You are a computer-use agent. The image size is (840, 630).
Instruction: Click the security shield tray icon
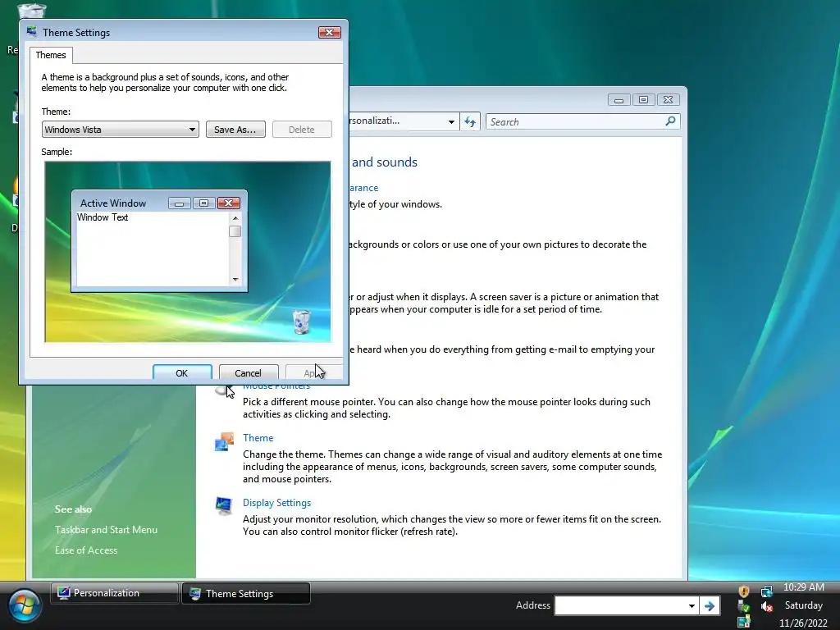tap(743, 591)
